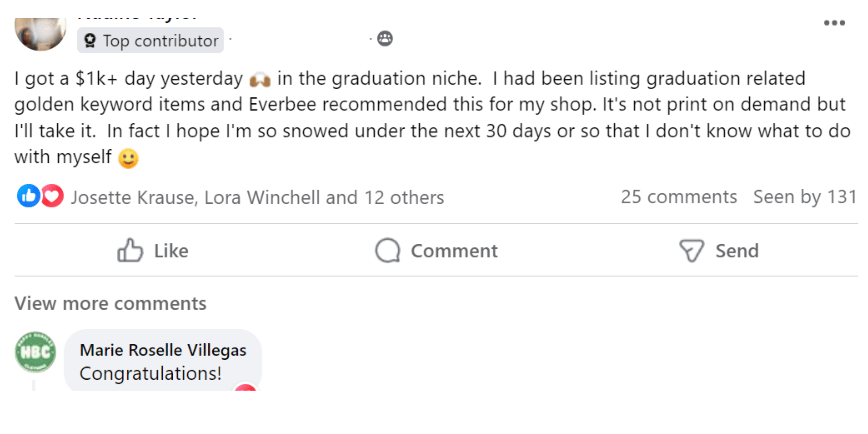The image size is (868, 434).
Task: Click the group privacy globe icon
Action: click(385, 38)
